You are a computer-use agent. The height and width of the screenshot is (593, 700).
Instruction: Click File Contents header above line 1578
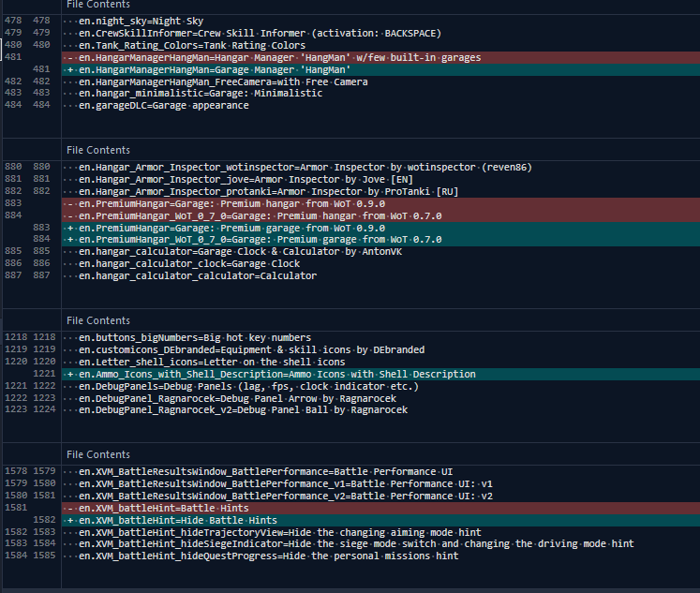pos(98,454)
